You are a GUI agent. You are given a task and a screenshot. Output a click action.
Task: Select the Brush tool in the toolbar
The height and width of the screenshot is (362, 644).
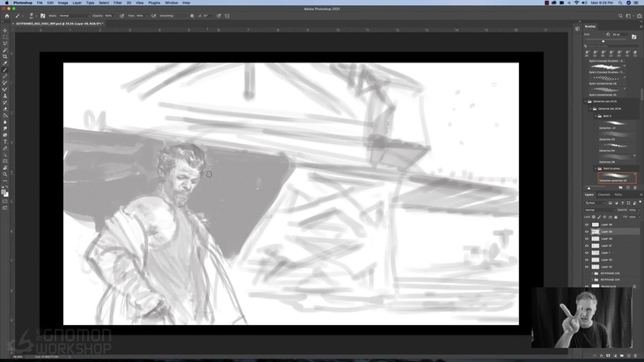tap(5, 70)
